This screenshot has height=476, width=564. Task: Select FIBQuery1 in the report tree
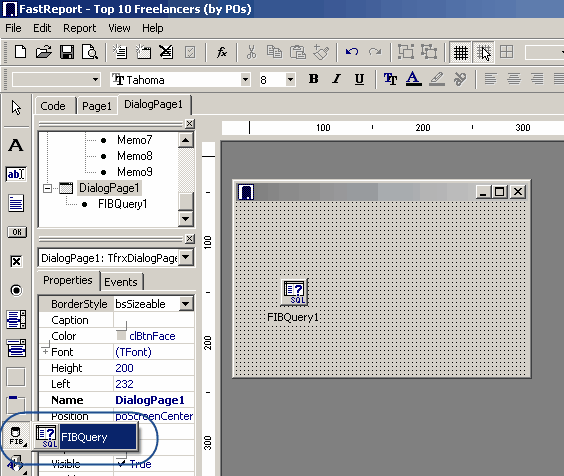pyautogui.click(x=122, y=204)
